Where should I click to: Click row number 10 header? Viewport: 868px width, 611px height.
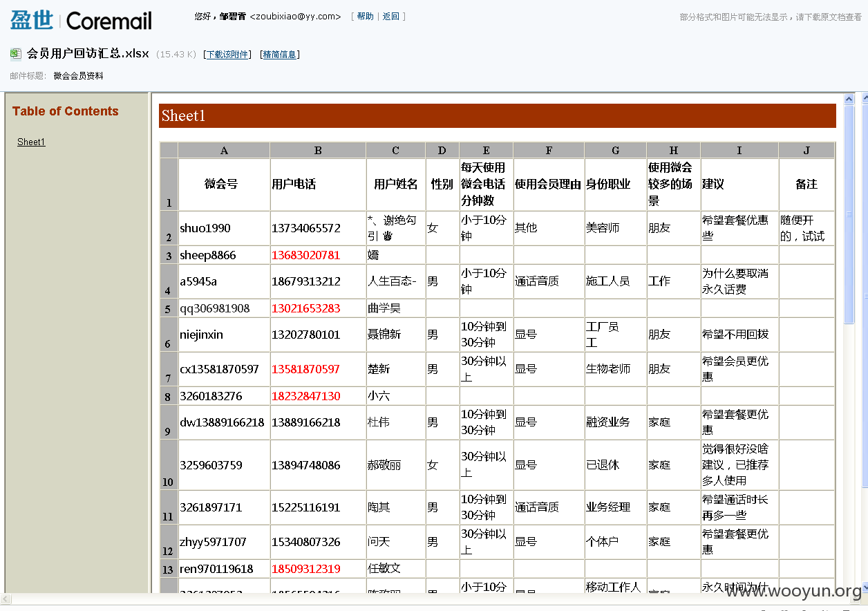pos(169,465)
